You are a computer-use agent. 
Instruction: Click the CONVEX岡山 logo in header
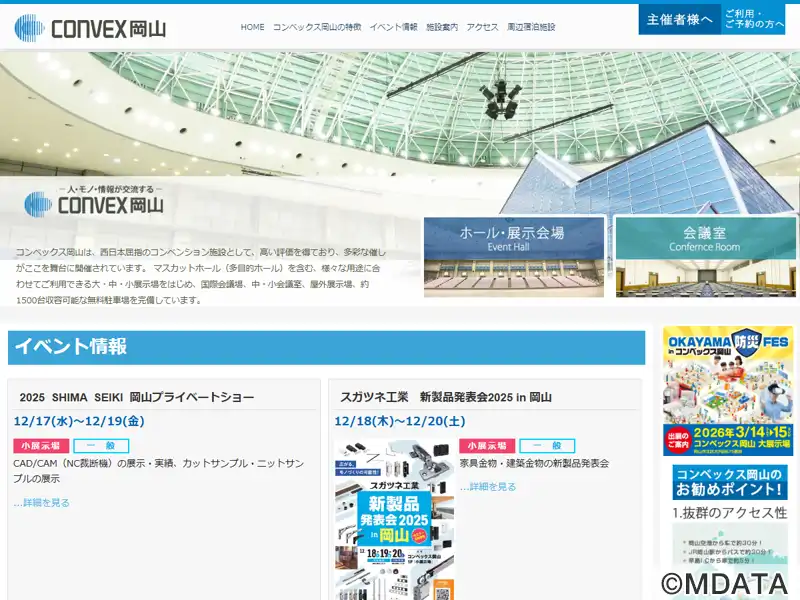pyautogui.click(x=91, y=28)
